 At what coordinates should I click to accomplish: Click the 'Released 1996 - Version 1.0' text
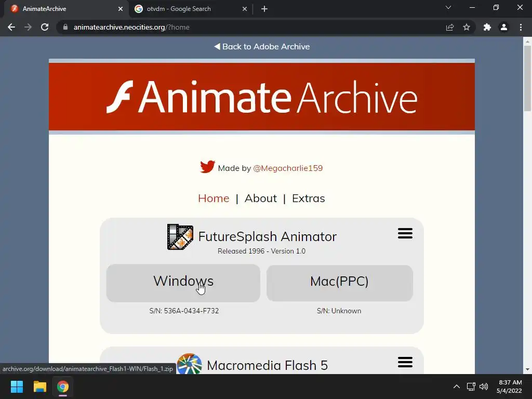tap(262, 251)
